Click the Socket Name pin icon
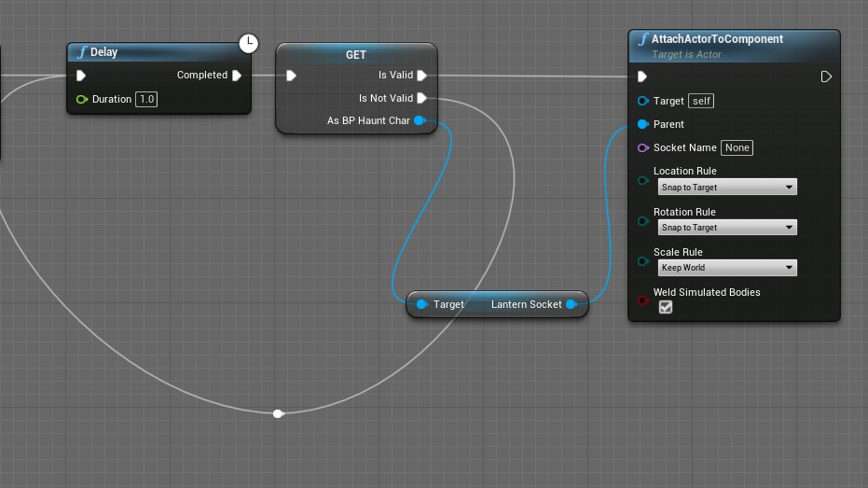The width and height of the screenshot is (868, 488). click(x=642, y=147)
